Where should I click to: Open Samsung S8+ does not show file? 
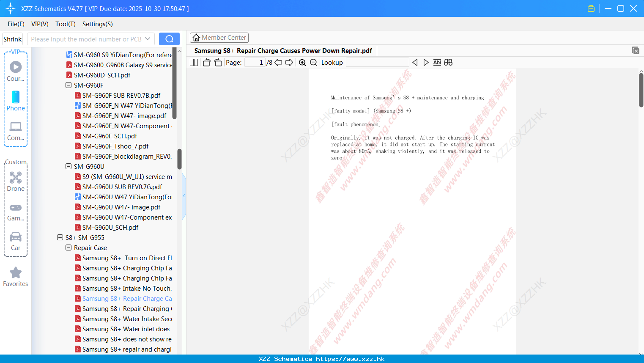(x=123, y=339)
